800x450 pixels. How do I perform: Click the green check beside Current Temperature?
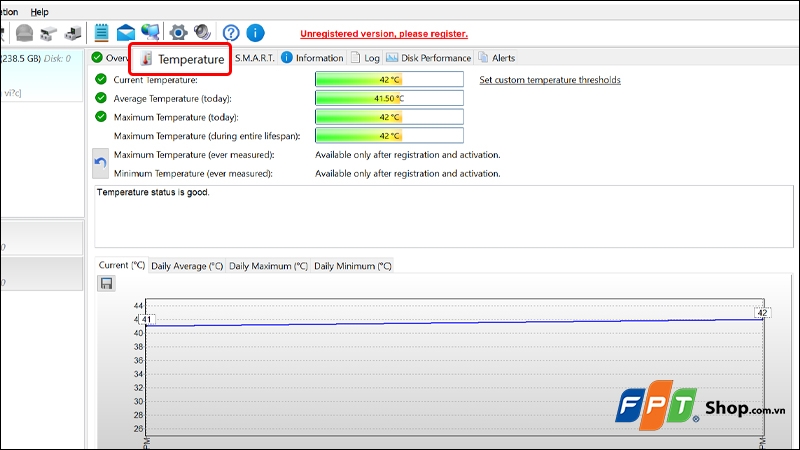click(x=101, y=79)
